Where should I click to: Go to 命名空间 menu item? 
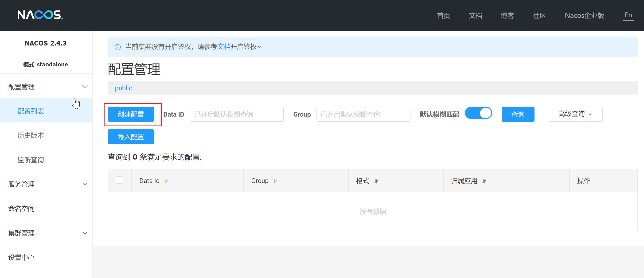[22, 209]
